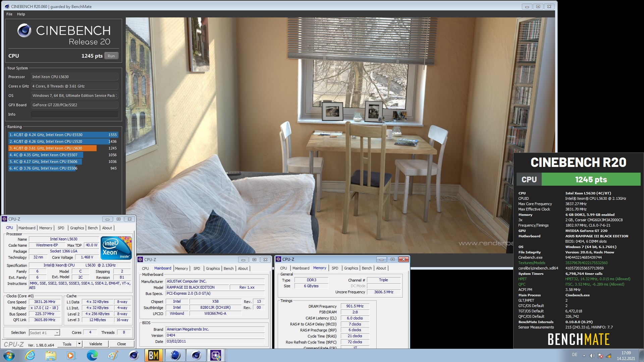644x362 pixels.
Task: Select ranking entry Xeon E5506 at 3.76 GHz
Action: click(x=63, y=168)
